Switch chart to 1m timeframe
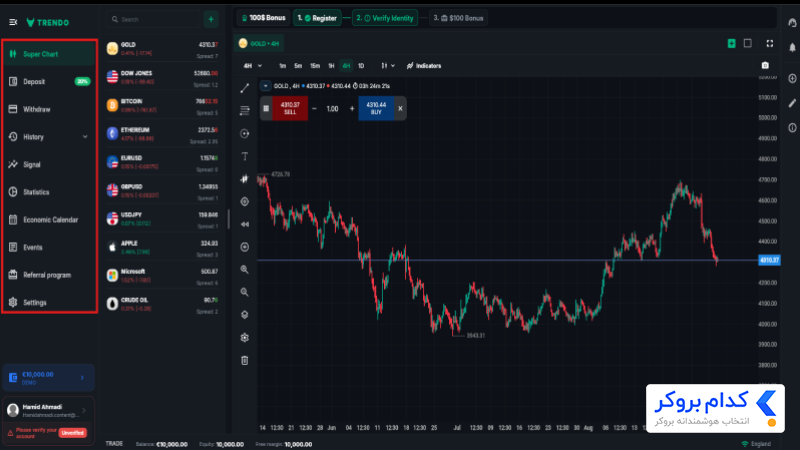Viewport: 800px width, 450px height. click(282, 66)
